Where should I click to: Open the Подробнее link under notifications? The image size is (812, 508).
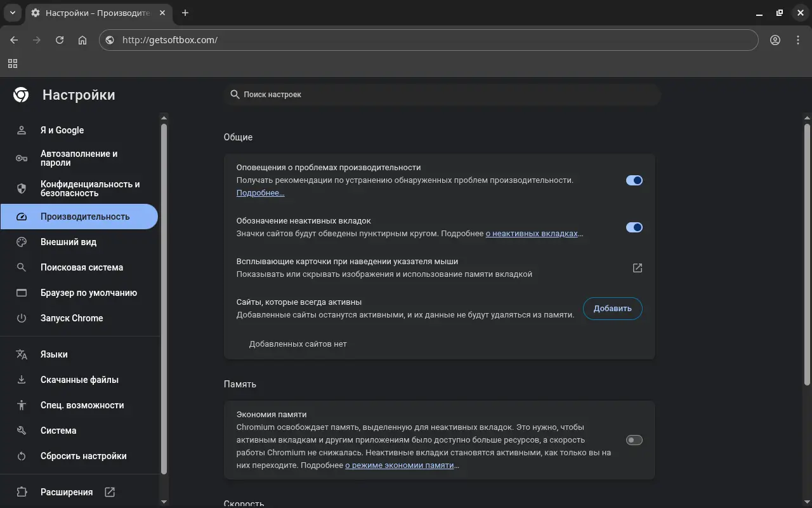pos(260,193)
